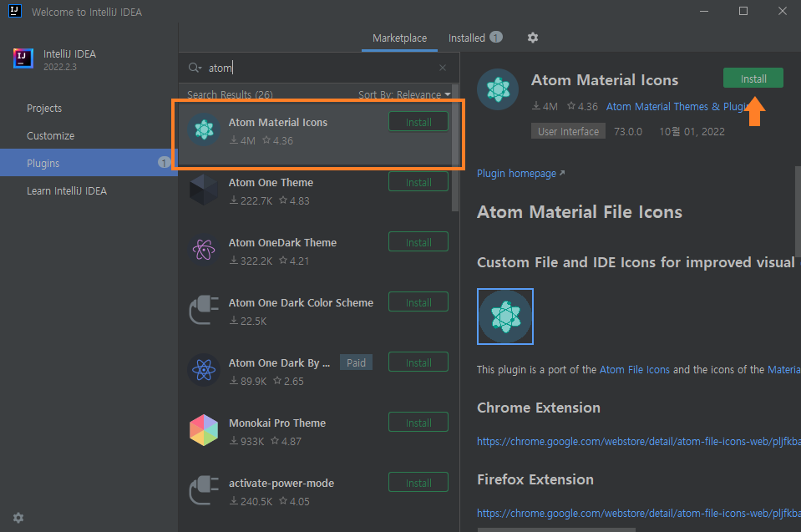The image size is (801, 532).
Task: Open Projects in the sidebar
Action: [x=44, y=109]
